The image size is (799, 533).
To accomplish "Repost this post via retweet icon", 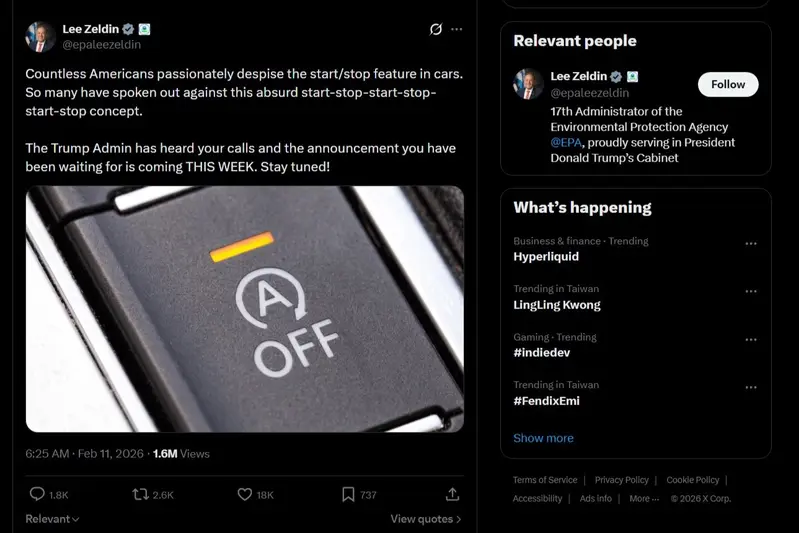I will click(141, 494).
